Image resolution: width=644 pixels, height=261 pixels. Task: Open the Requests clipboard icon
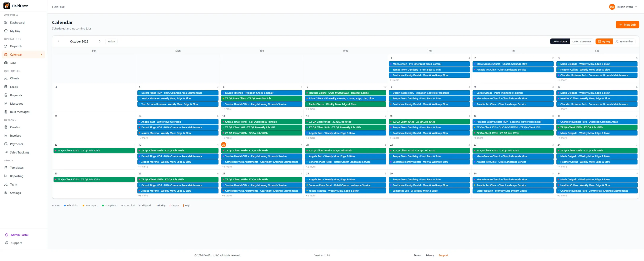click(x=6, y=95)
